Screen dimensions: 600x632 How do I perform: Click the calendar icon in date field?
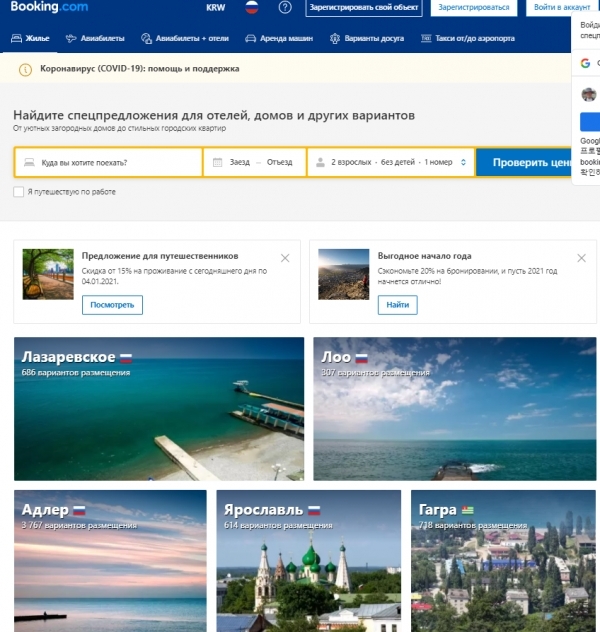(x=217, y=162)
